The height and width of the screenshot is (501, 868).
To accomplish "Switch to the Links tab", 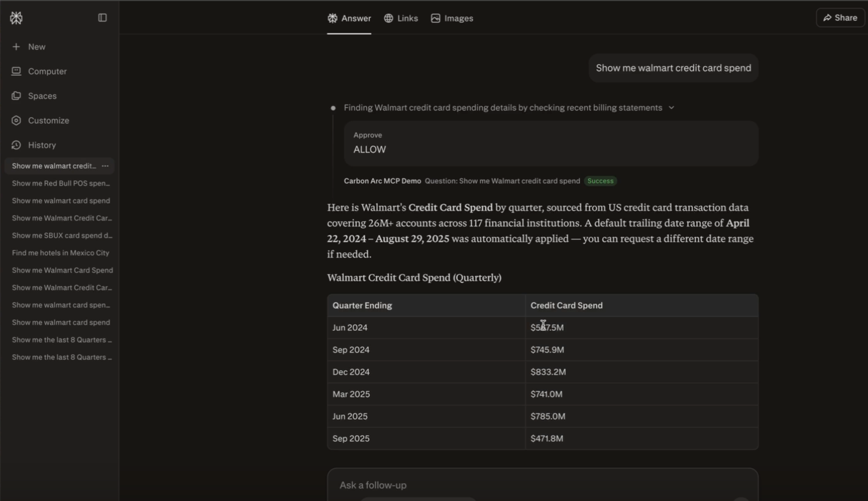I will [x=401, y=18].
